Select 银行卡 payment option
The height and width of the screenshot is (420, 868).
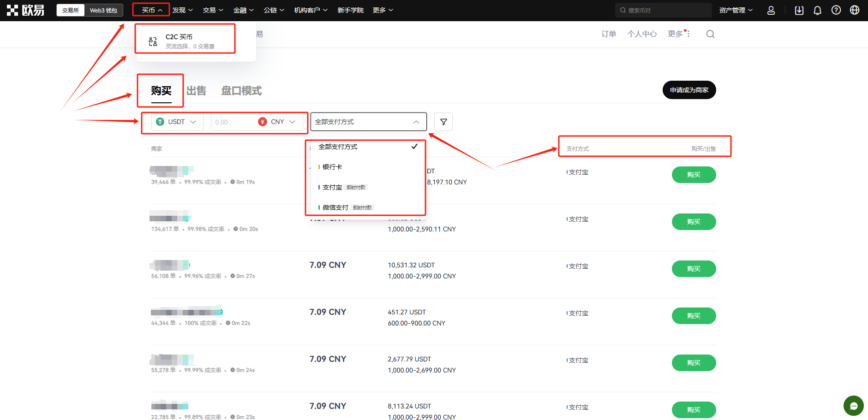click(368, 167)
